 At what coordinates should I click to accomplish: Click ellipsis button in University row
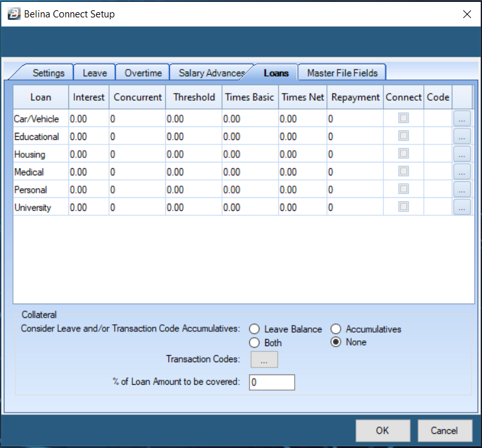(x=462, y=208)
